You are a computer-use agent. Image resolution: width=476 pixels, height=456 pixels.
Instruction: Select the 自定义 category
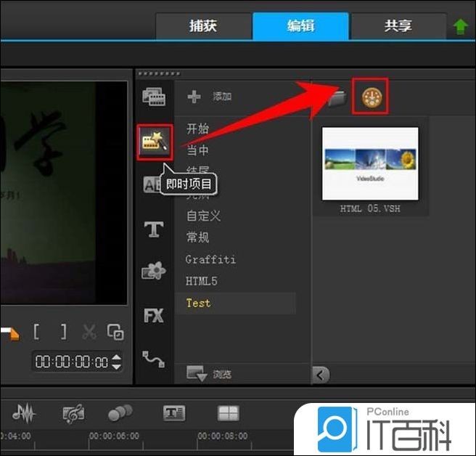pos(203,216)
